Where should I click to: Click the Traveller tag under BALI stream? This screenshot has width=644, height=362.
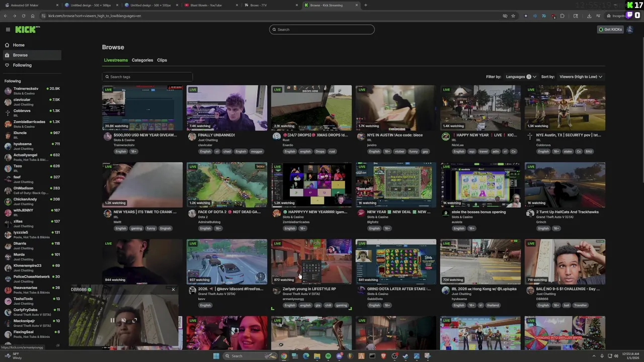pos(580,305)
